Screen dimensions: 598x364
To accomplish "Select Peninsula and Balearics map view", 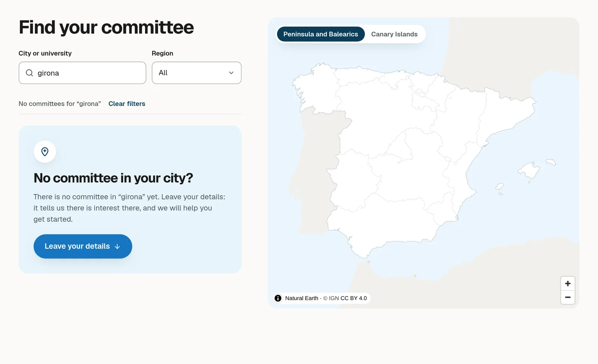I will [x=321, y=34].
